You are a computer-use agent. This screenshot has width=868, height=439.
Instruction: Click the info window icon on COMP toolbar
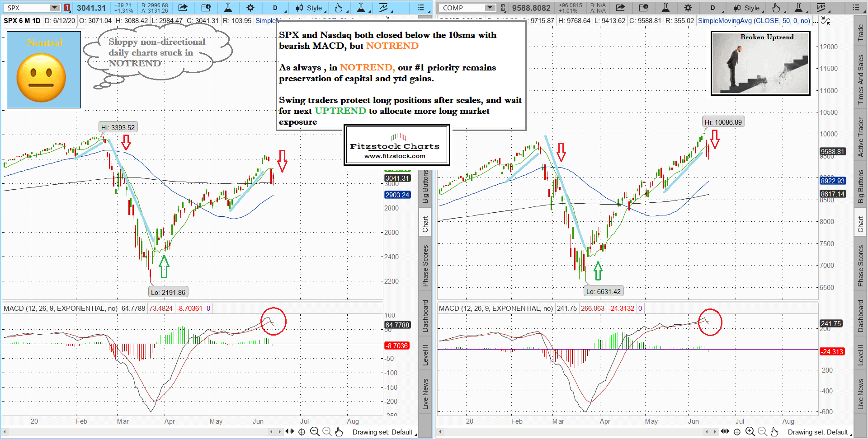(643, 8)
